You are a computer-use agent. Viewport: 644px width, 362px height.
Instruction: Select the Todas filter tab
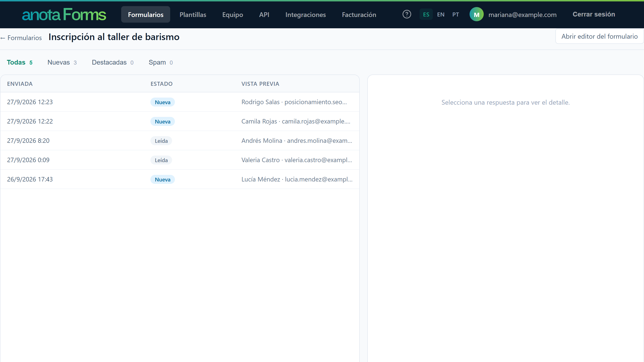point(20,62)
